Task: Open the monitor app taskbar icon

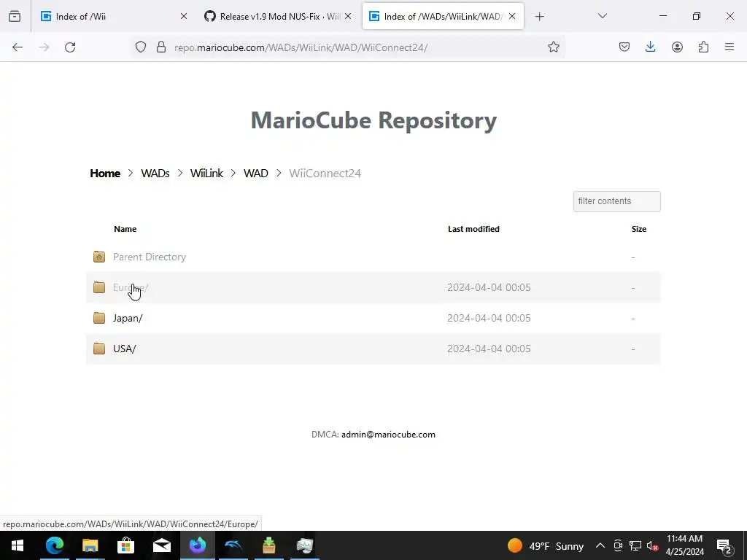Action: tap(305, 545)
